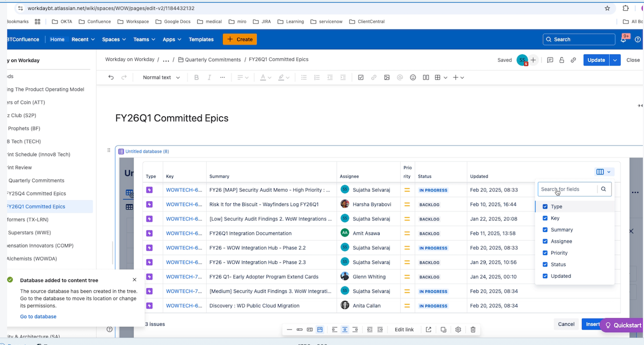Viewport: 644px width, 345px height.
Task: Click the Create button
Action: pos(240,39)
